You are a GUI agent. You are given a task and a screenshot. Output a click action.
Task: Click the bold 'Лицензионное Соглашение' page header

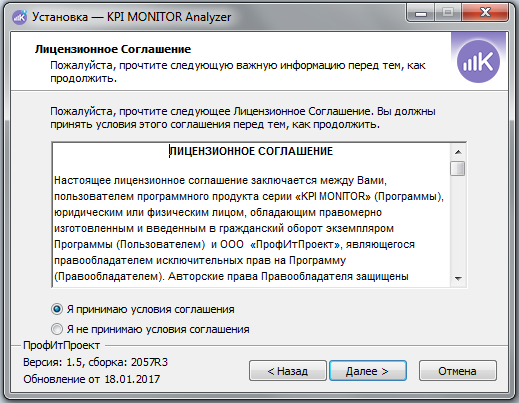tap(113, 49)
